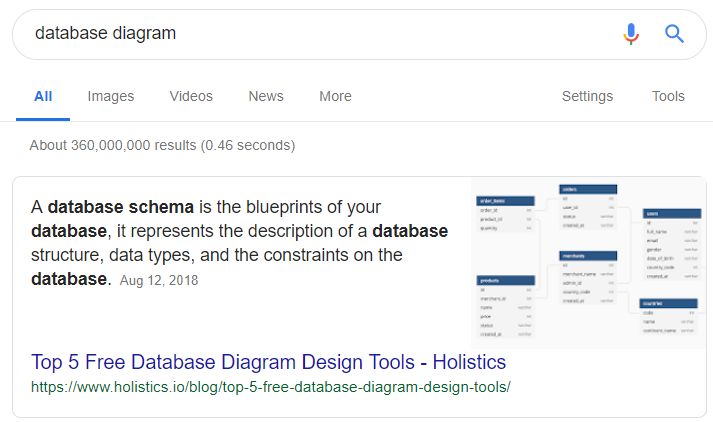
Task: Click the featured snippet description text
Action: (x=240, y=243)
